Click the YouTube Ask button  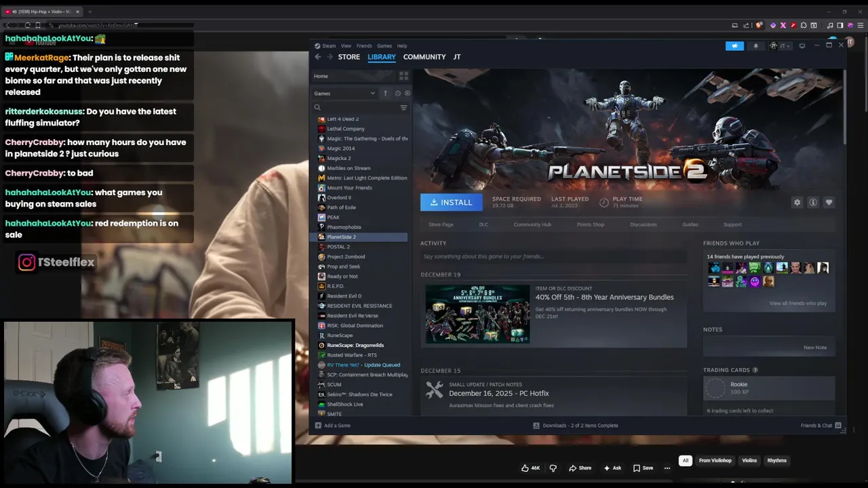[612, 468]
